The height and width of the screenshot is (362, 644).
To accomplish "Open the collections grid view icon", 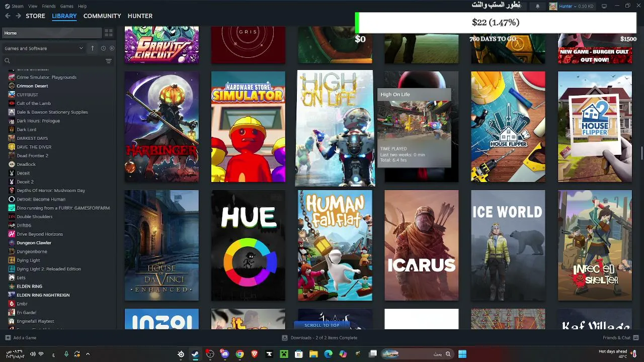I will [109, 33].
